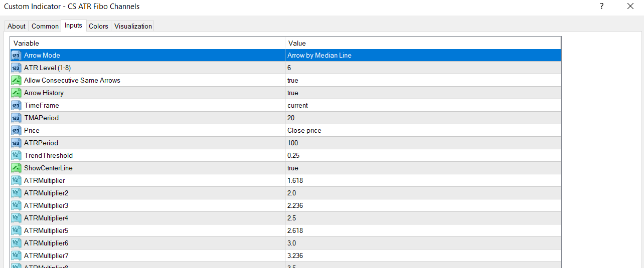644x268 pixels.
Task: Click the icon next to ATR Level (1-8)
Action: pos(16,68)
